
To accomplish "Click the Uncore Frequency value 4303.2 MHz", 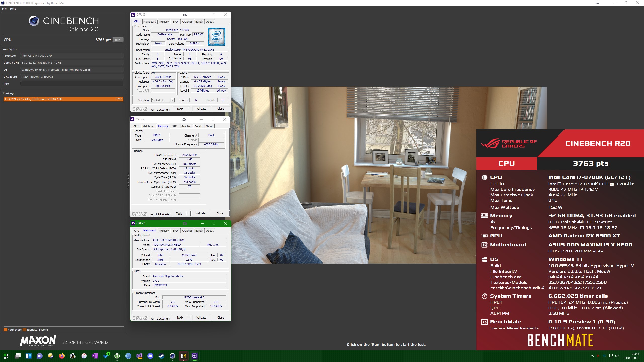I will click(x=211, y=144).
